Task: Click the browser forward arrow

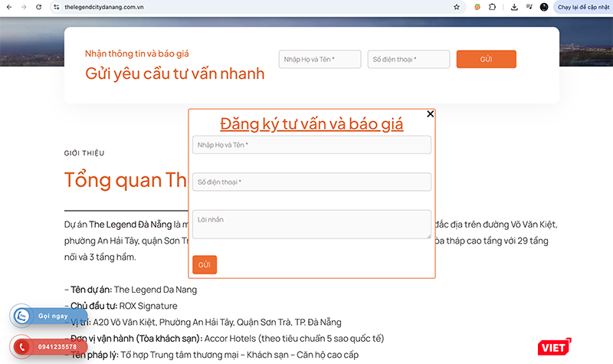Action: tap(25, 7)
